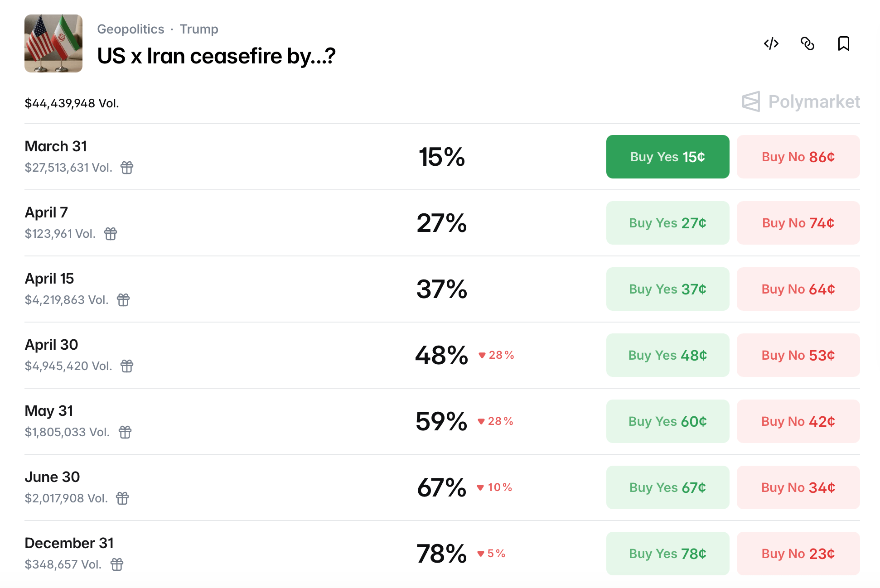Buy Yes at 78¢ for December 31

[x=667, y=554]
